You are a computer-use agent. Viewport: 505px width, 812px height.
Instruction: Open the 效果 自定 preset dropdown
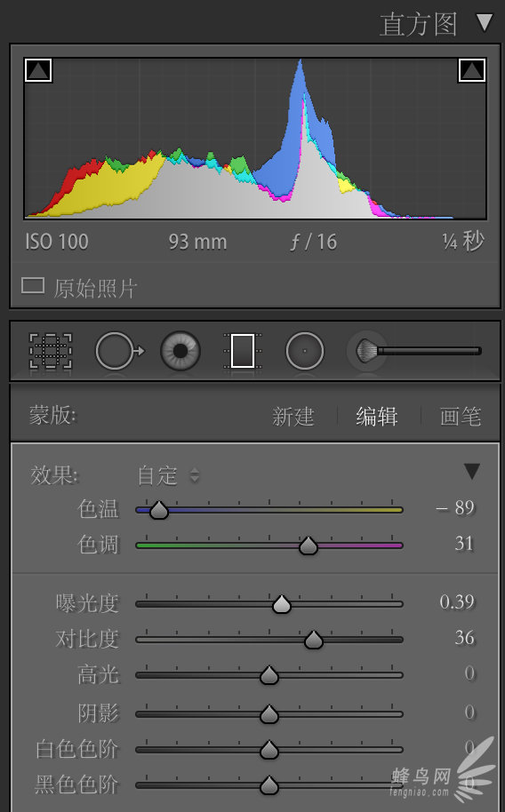pos(168,475)
